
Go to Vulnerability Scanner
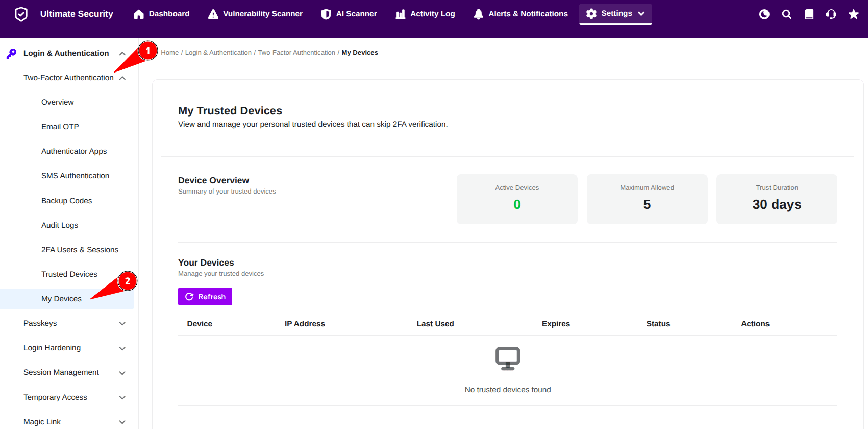[x=255, y=14]
